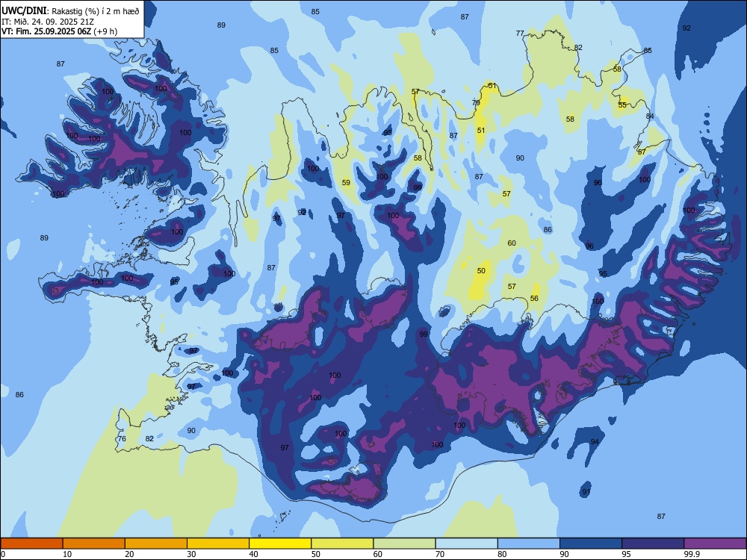Select the initial time line "IT: Mið. 24. 09. 2025 21Z"
The width and height of the screenshot is (747, 560).
click(48, 22)
